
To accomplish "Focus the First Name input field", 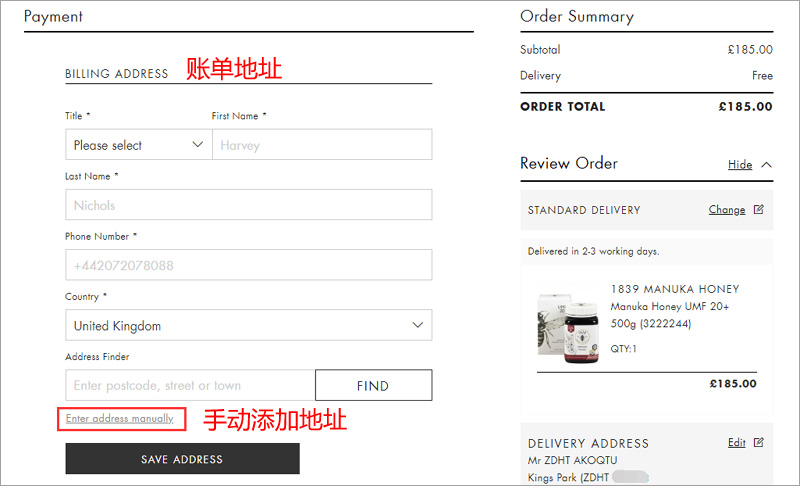I will click(322, 144).
